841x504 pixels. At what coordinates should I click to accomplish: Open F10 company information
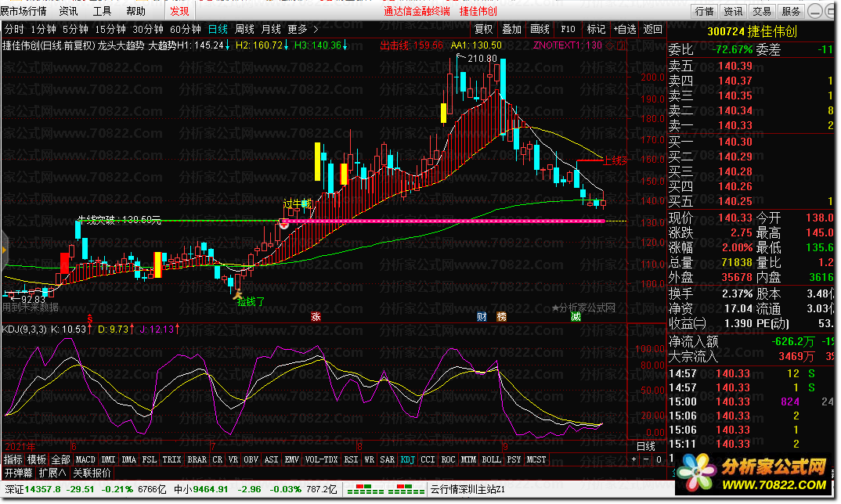tap(568, 29)
